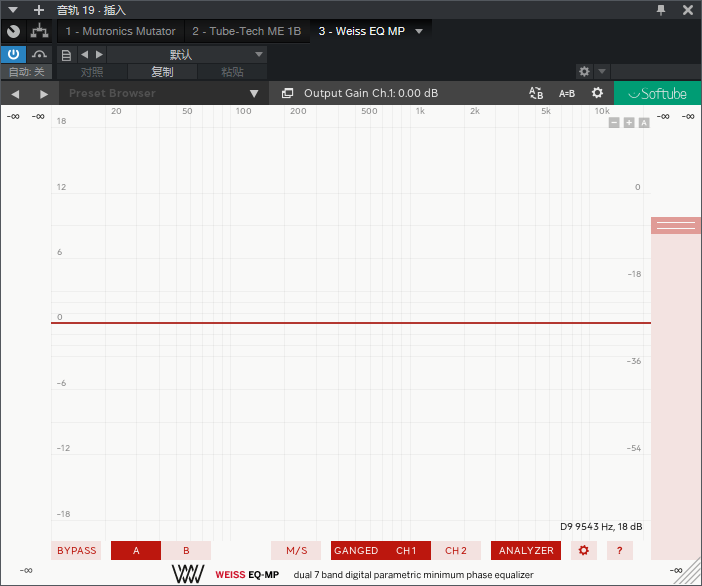Open Softube settings gear
702x586 pixels.
(597, 93)
